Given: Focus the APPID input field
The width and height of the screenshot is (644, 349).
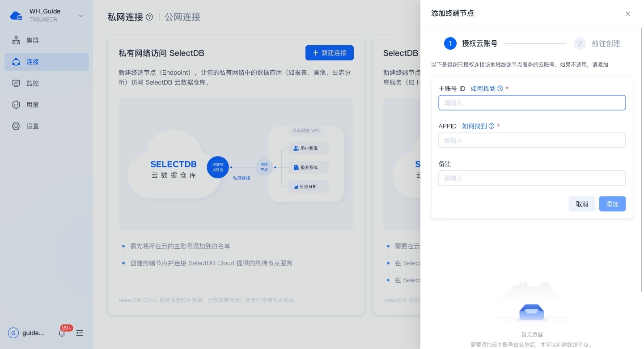Looking at the screenshot, I should click(532, 140).
